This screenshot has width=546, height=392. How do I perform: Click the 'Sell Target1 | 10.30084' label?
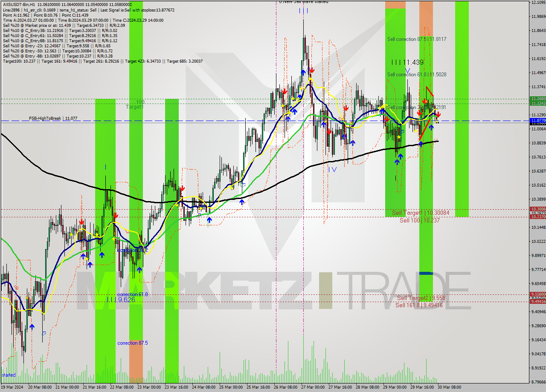tap(421, 213)
